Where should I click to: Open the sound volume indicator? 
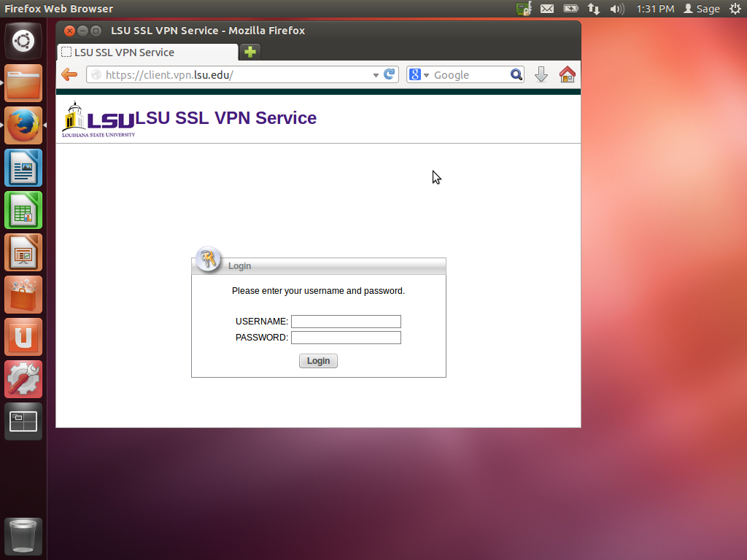coord(617,9)
